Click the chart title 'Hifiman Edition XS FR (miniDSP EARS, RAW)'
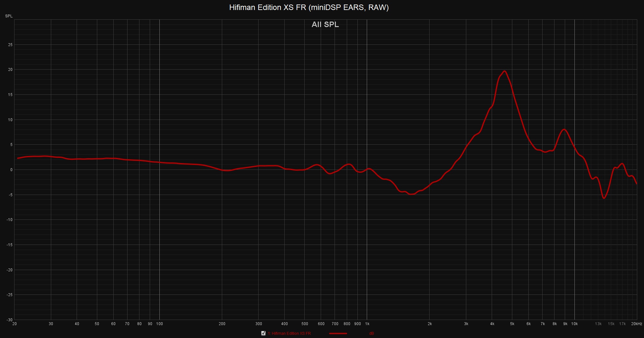Image resolution: width=644 pixels, height=338 pixels. [x=309, y=7]
